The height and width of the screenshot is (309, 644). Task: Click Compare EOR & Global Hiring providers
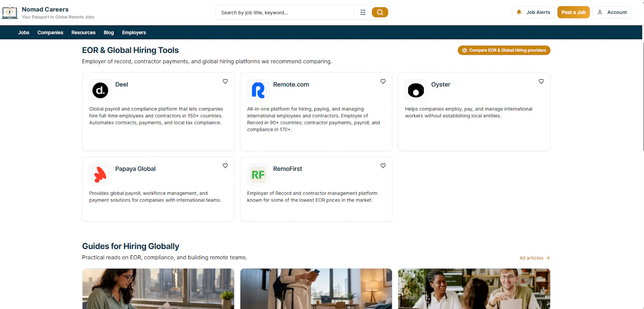[504, 50]
